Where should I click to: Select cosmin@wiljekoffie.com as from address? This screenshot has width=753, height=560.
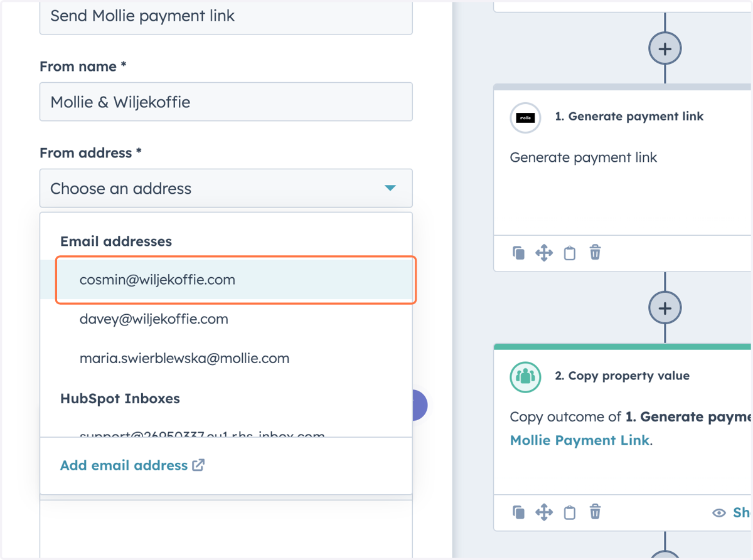click(x=226, y=280)
